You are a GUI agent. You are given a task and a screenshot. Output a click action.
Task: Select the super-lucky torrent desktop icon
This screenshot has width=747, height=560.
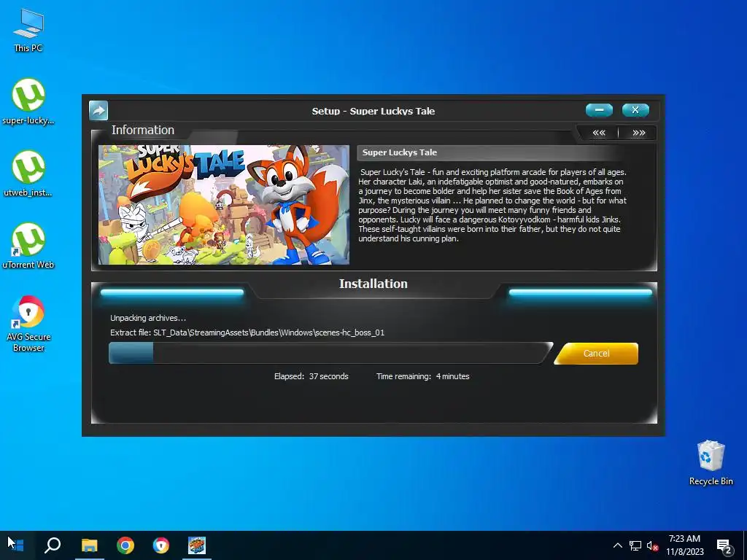(28, 102)
